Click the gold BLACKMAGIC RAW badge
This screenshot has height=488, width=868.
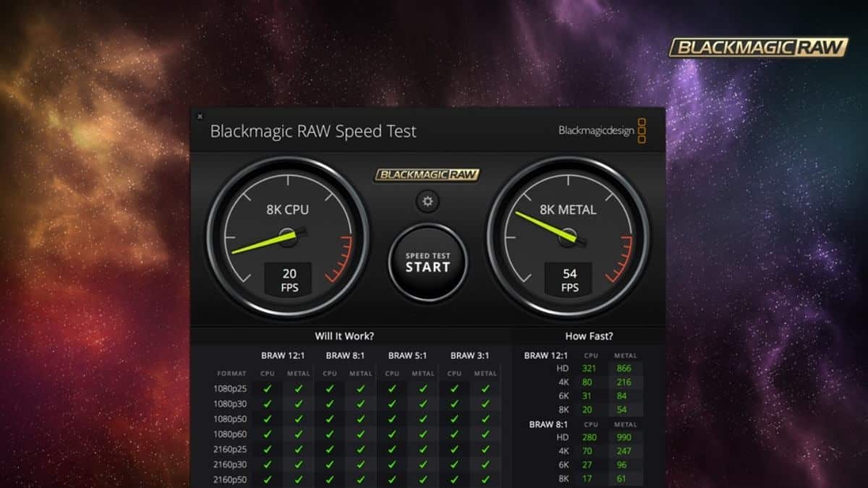427,176
